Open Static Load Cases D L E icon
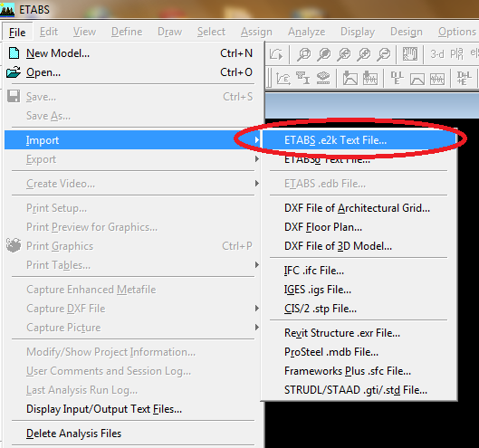Image resolution: width=479 pixels, height=448 pixels. tap(397, 79)
